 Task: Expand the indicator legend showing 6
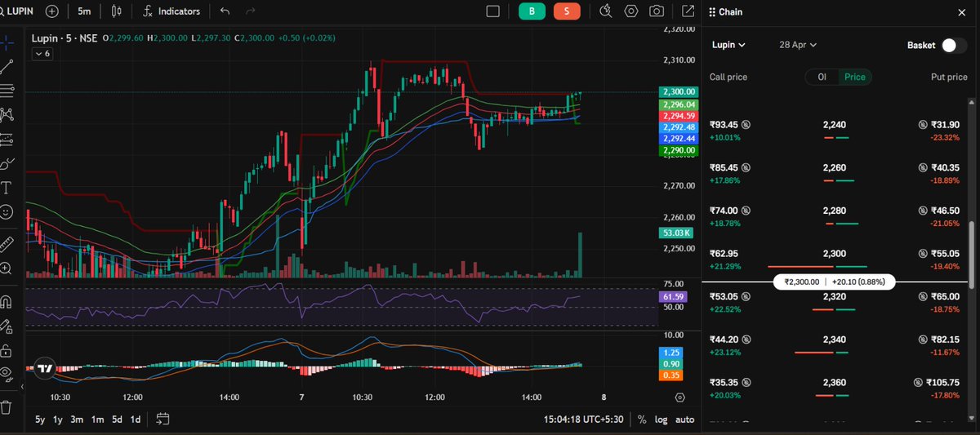42,53
